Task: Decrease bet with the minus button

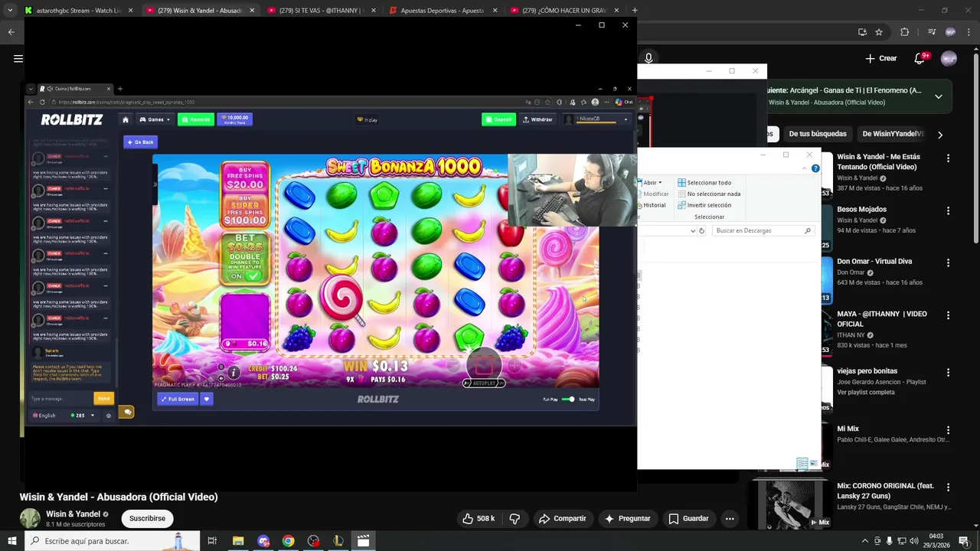Action: [x=454, y=367]
